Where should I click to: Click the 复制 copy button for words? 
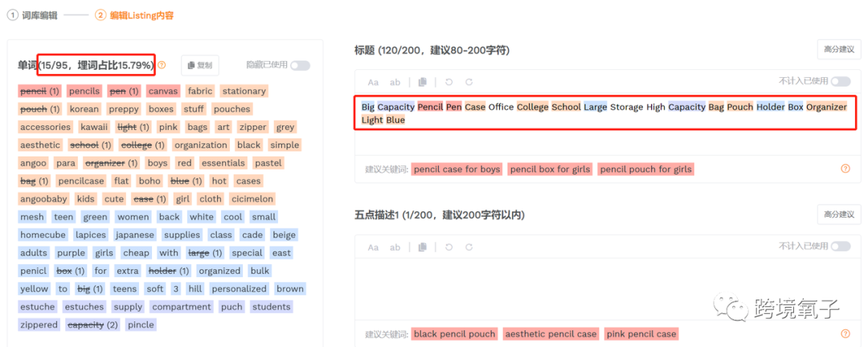[x=200, y=65]
